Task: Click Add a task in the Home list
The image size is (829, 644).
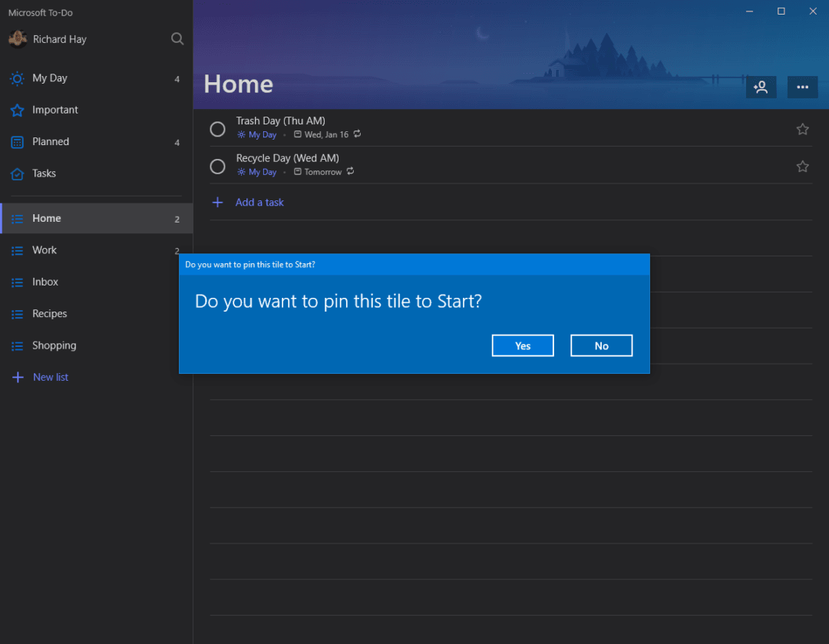Action: [x=259, y=202]
